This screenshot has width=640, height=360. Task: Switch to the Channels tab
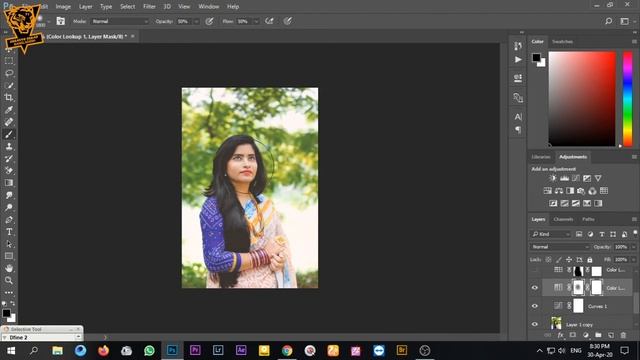coord(563,219)
